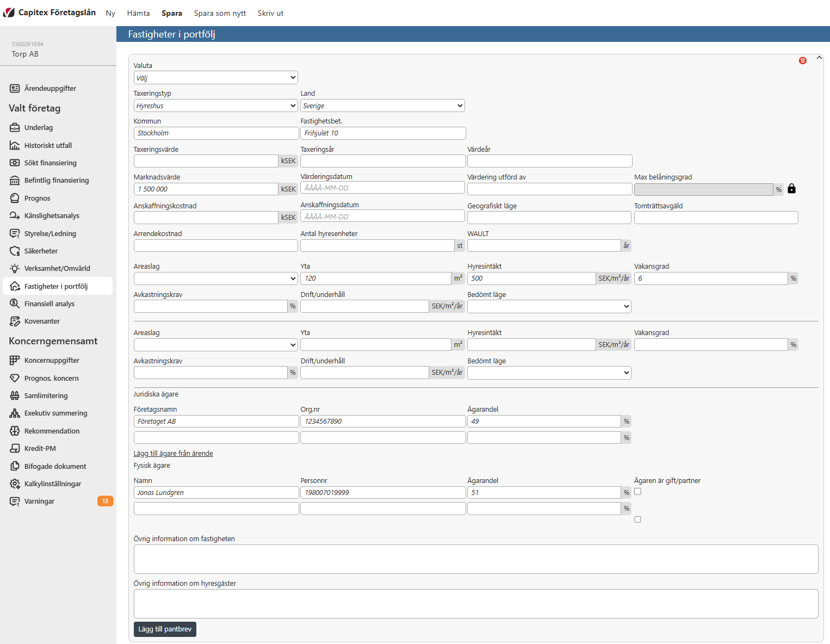The image size is (830, 644).
Task: Open Befintlig finansiering bank icon
Action: (15, 180)
